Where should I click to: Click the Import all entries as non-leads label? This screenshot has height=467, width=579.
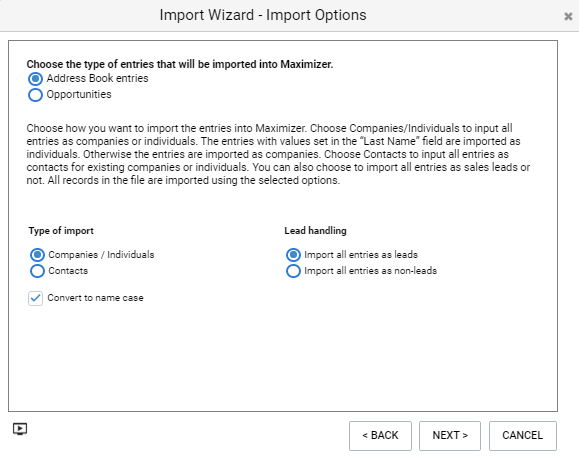click(370, 271)
